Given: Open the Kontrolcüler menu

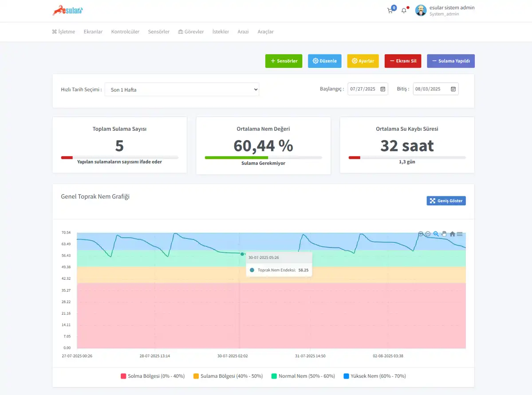Looking at the screenshot, I should 125,31.
